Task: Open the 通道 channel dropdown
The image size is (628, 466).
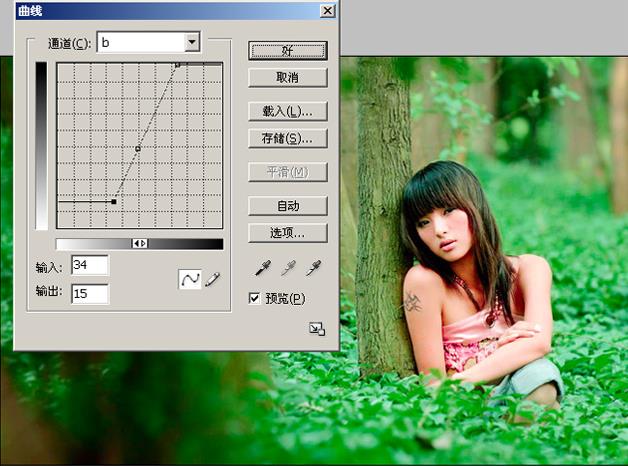Action: [x=192, y=42]
